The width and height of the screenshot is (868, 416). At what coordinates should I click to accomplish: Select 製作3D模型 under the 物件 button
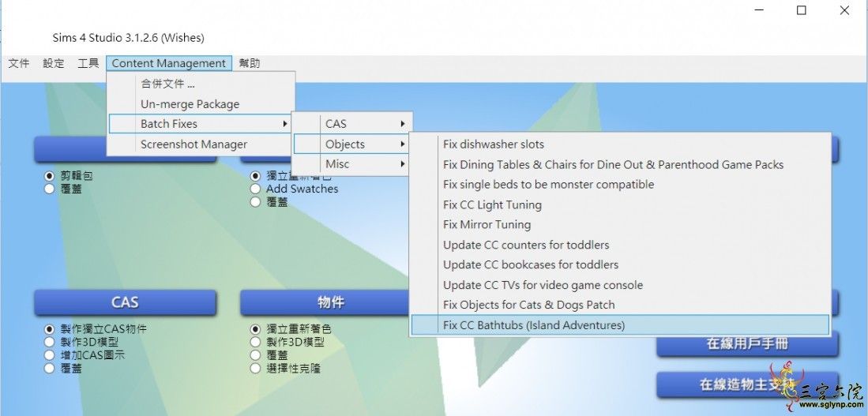pyautogui.click(x=255, y=342)
